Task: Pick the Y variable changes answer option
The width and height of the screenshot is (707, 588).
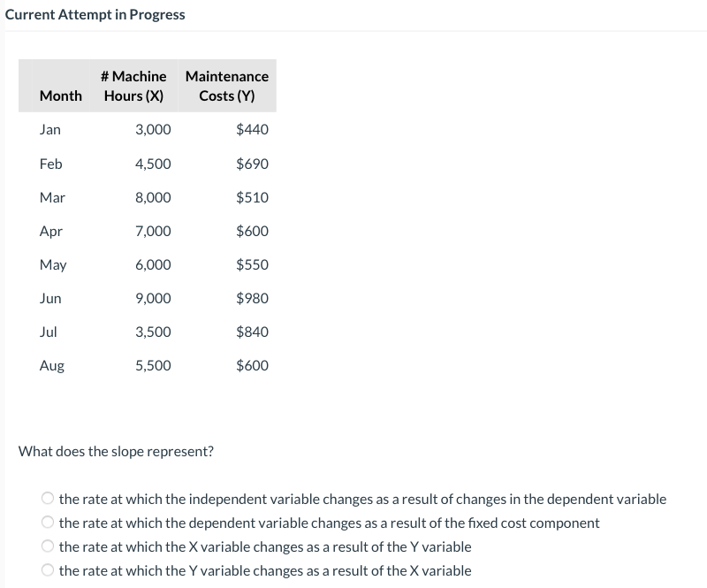Action: click(49, 570)
